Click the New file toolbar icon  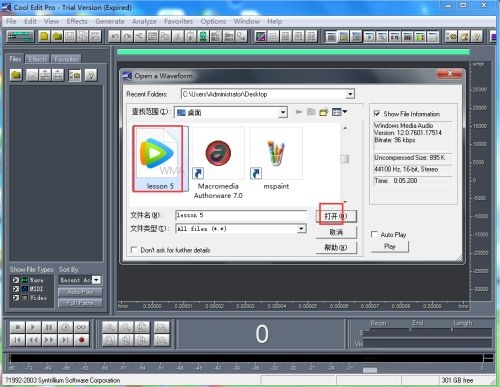(x=44, y=36)
